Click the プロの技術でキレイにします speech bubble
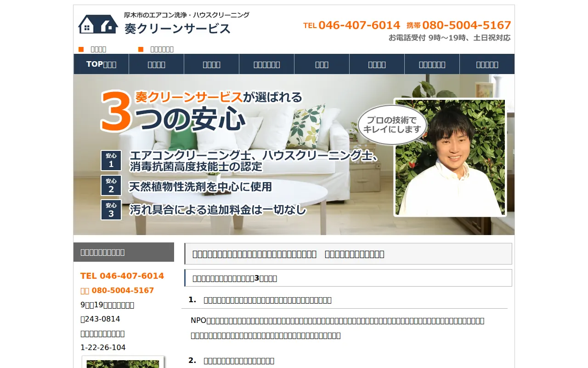This screenshot has width=588, height=368. tap(392, 125)
